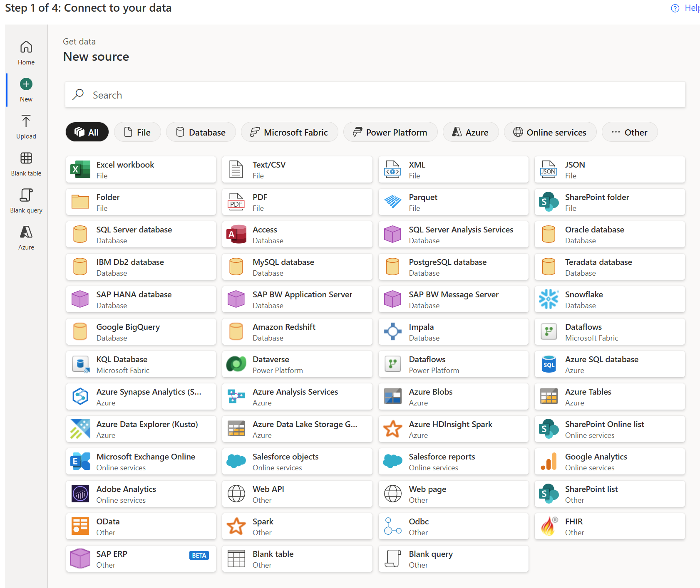Image resolution: width=700 pixels, height=588 pixels.
Task: Select the Salesforce reports connector
Action: click(454, 462)
